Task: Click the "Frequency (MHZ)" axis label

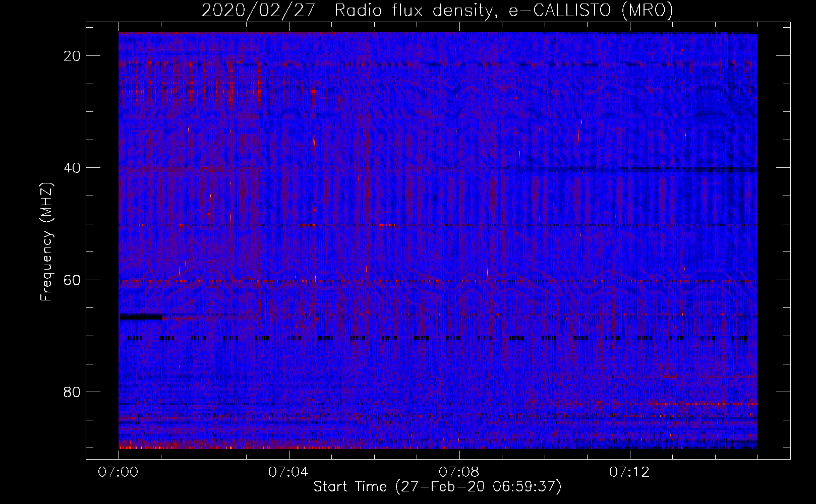Action: pos(46,242)
